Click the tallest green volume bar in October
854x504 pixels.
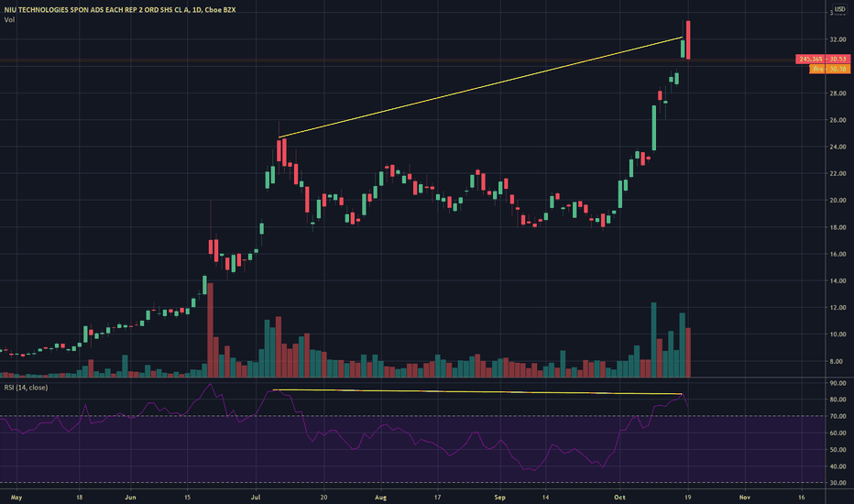pyautogui.click(x=653, y=340)
